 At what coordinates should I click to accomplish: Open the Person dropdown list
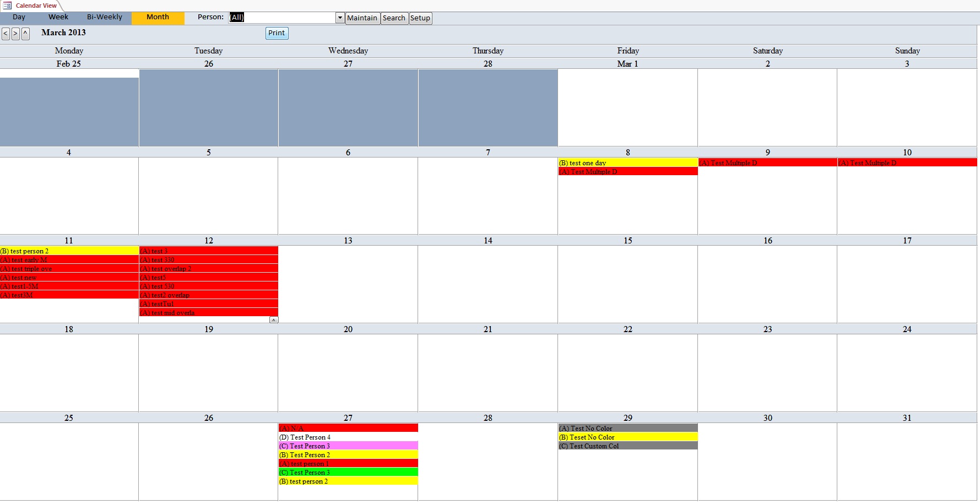coord(340,17)
